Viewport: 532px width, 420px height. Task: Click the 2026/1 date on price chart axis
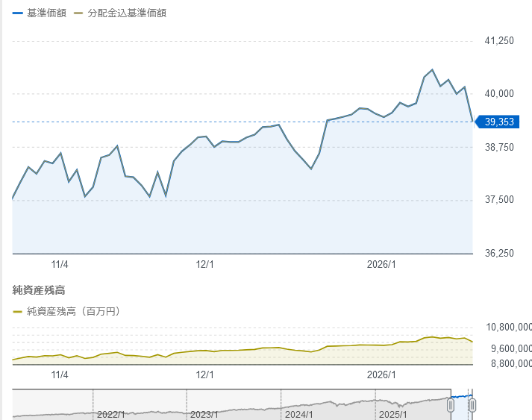pyautogui.click(x=381, y=264)
